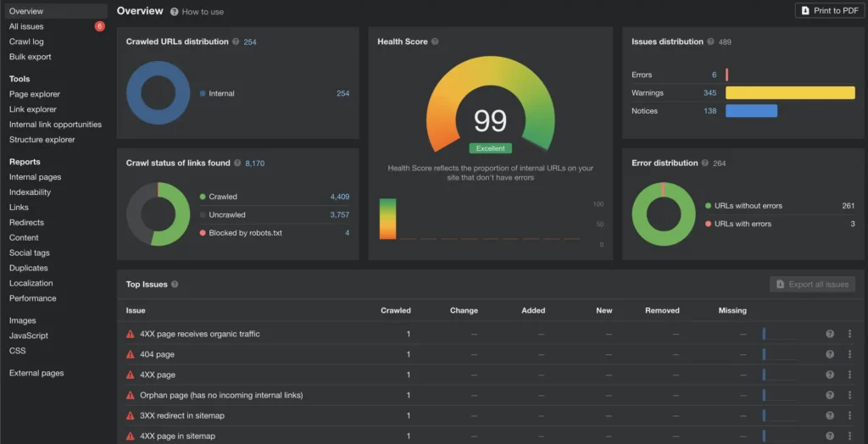The height and width of the screenshot is (444, 868).
Task: Click the blue Notices bar
Action: point(751,111)
